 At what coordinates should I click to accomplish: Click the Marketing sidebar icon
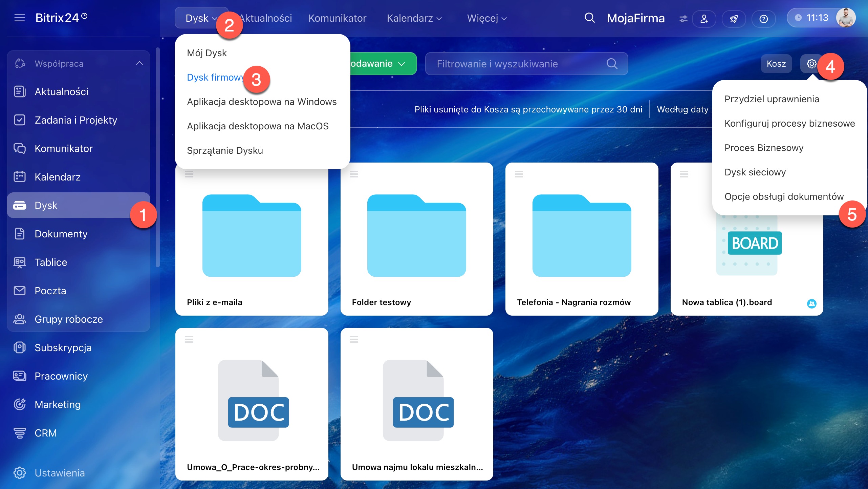(x=20, y=404)
